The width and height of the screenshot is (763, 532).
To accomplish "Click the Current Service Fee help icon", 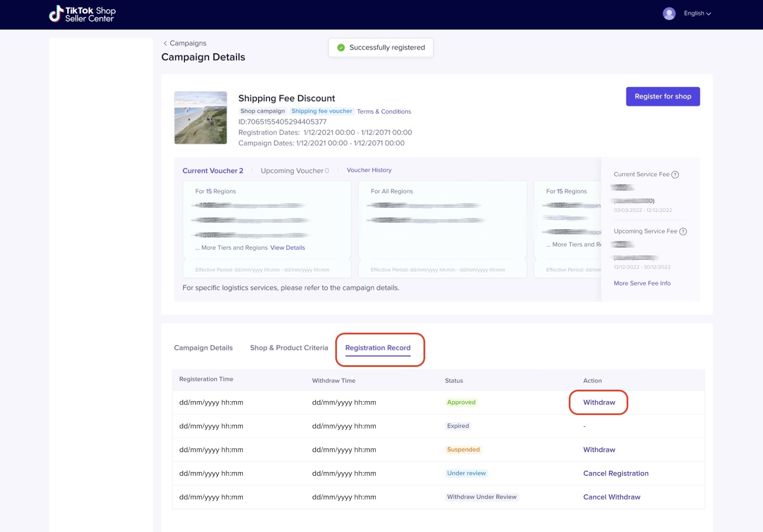I will pos(675,175).
